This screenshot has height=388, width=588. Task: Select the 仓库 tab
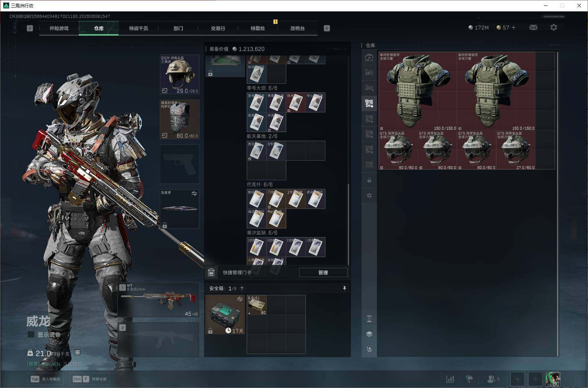click(x=99, y=28)
